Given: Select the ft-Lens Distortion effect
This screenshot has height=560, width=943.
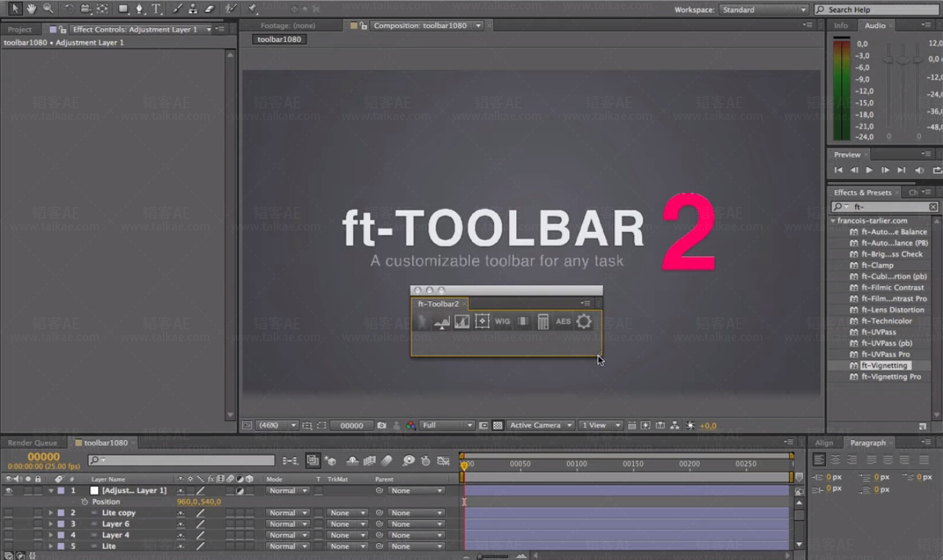Looking at the screenshot, I should coord(892,309).
